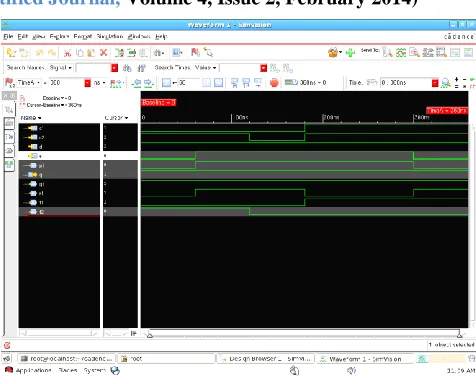Send to Waveform window icon

(401, 52)
